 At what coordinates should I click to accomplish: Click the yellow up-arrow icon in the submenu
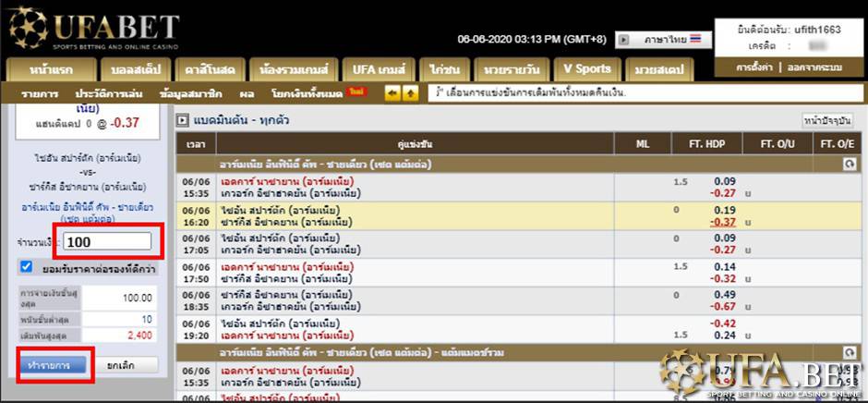pyautogui.click(x=410, y=94)
